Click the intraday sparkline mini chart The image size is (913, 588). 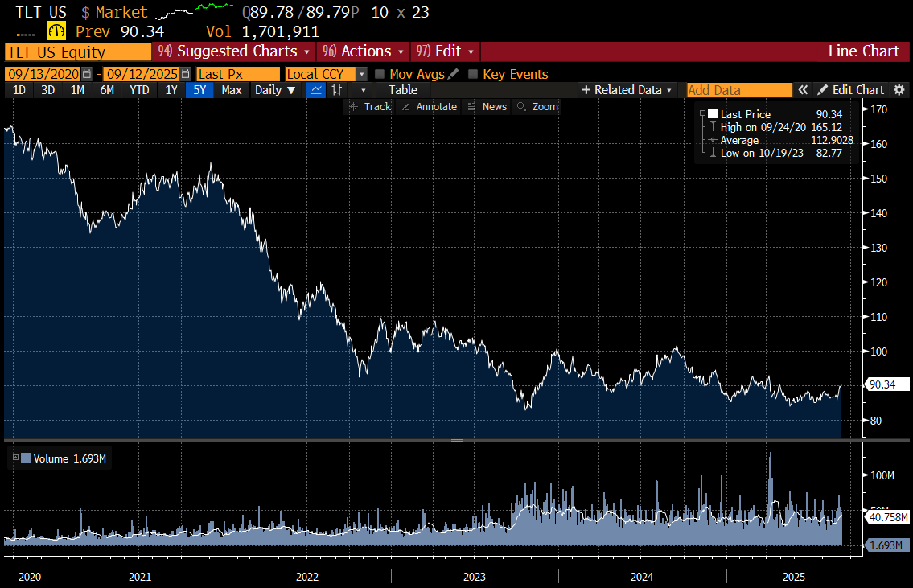(195, 10)
